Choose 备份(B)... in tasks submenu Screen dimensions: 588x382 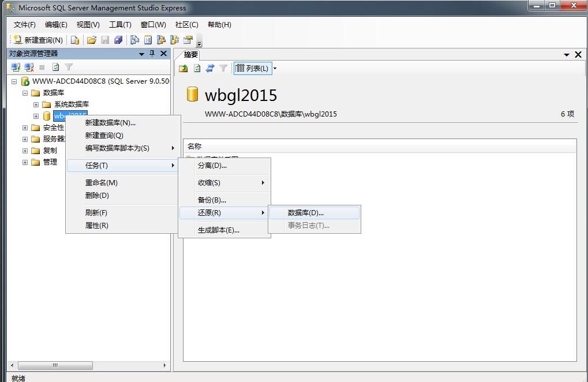(x=224, y=200)
